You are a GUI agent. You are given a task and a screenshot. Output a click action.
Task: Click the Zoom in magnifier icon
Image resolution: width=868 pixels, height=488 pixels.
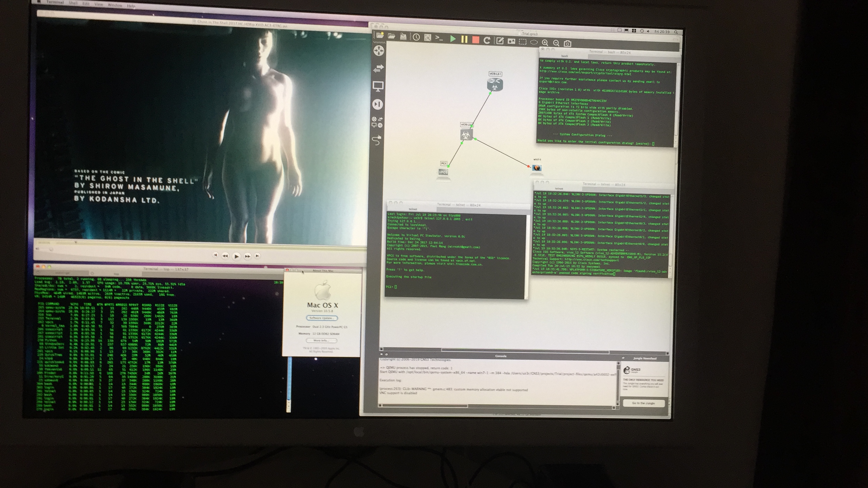pos(545,43)
